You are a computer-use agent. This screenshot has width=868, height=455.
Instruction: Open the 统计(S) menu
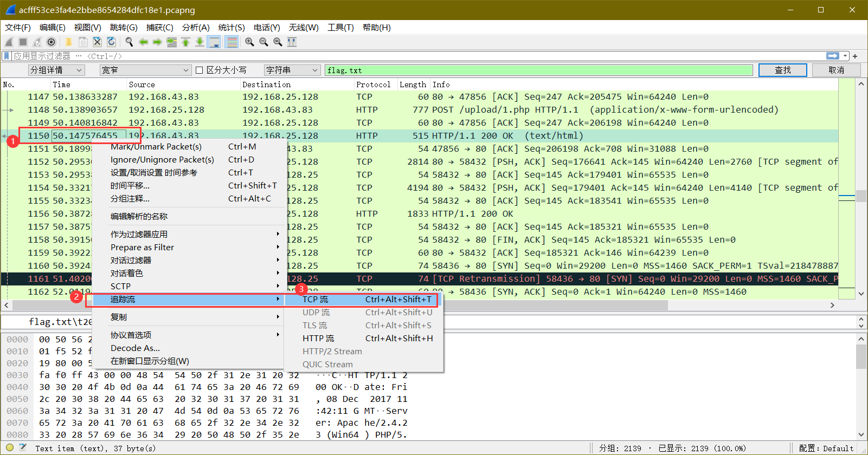pyautogui.click(x=232, y=27)
